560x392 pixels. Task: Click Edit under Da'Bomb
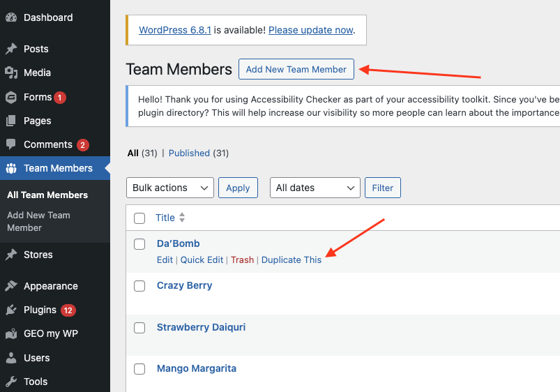pyautogui.click(x=165, y=259)
